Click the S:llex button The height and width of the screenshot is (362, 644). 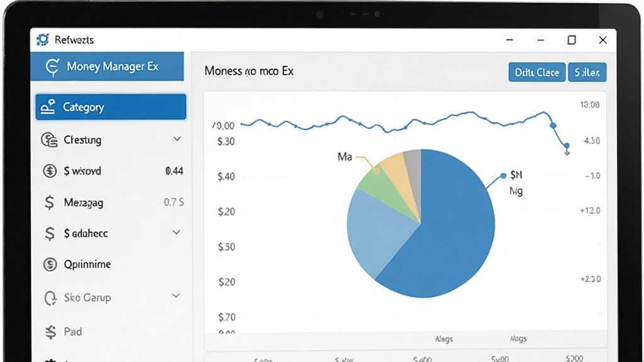(x=587, y=72)
